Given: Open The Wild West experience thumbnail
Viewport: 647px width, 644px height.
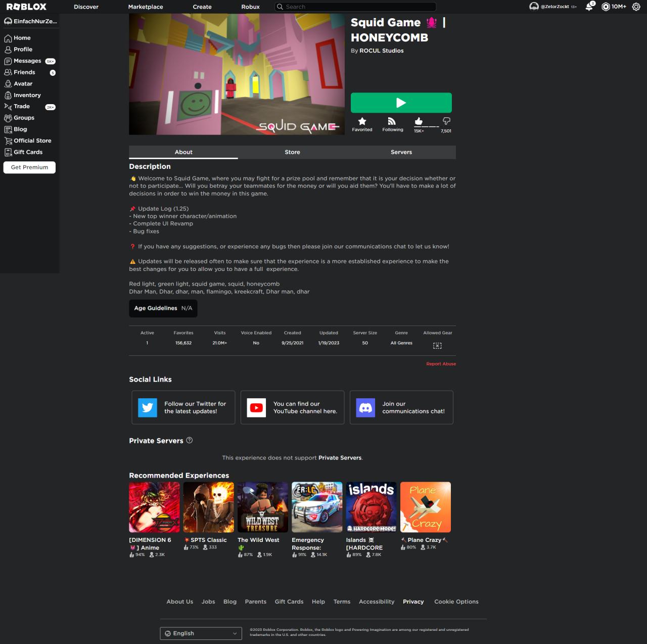Looking at the screenshot, I should (x=263, y=507).
